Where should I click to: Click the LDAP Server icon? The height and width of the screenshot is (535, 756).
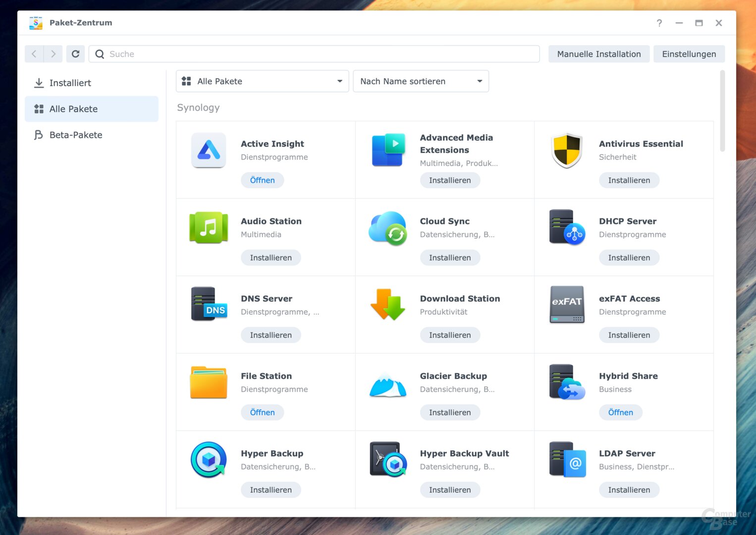(567, 459)
